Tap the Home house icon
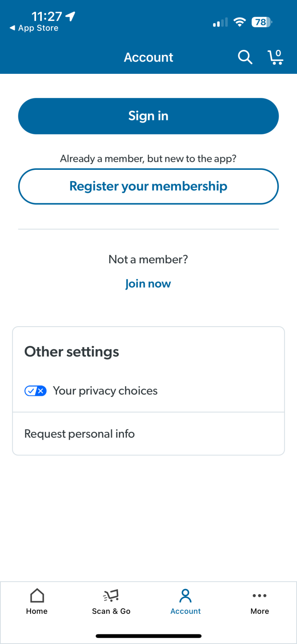Screen dimensions: 297x644 pyautogui.click(x=37, y=595)
